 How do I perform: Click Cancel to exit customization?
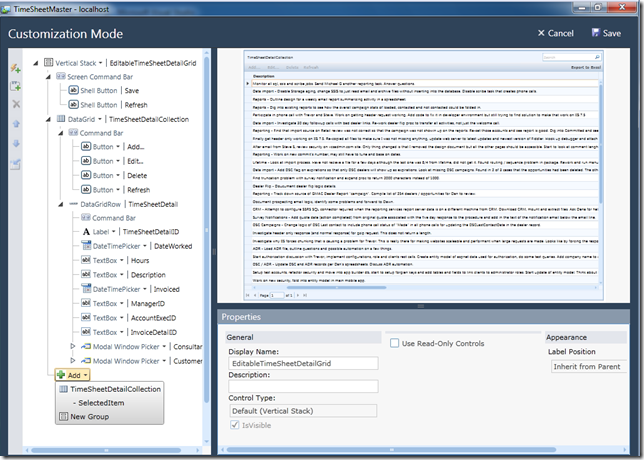point(555,33)
